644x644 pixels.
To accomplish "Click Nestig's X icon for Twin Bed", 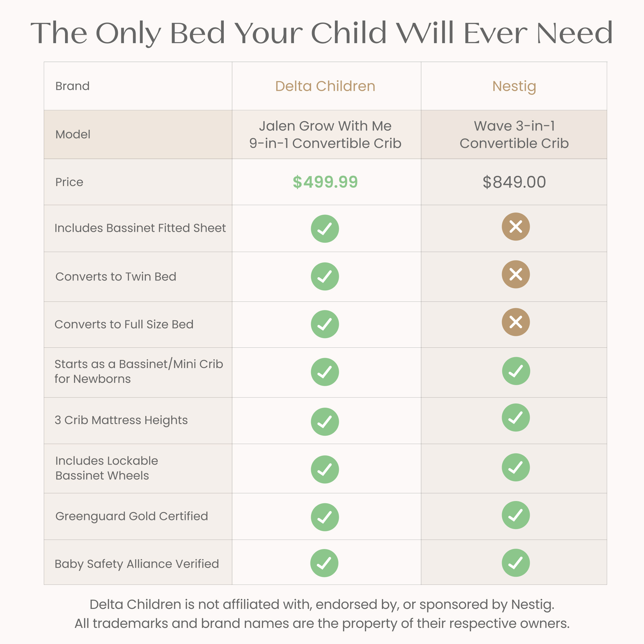I will pyautogui.click(x=516, y=274).
